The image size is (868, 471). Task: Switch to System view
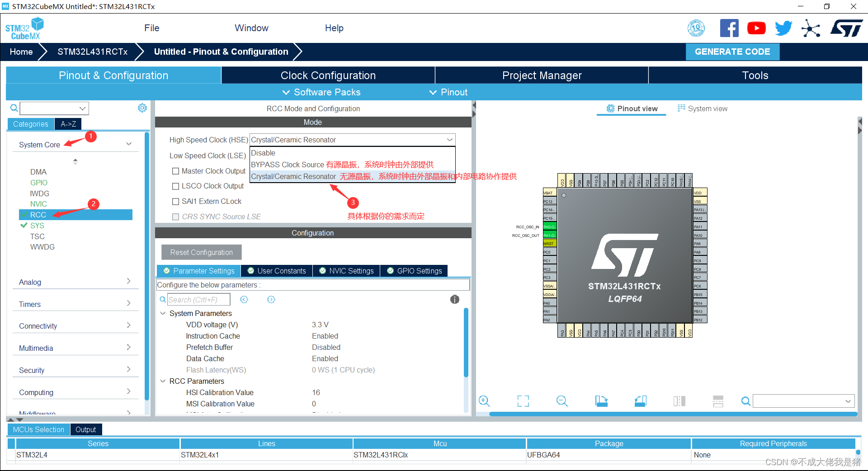coord(703,108)
